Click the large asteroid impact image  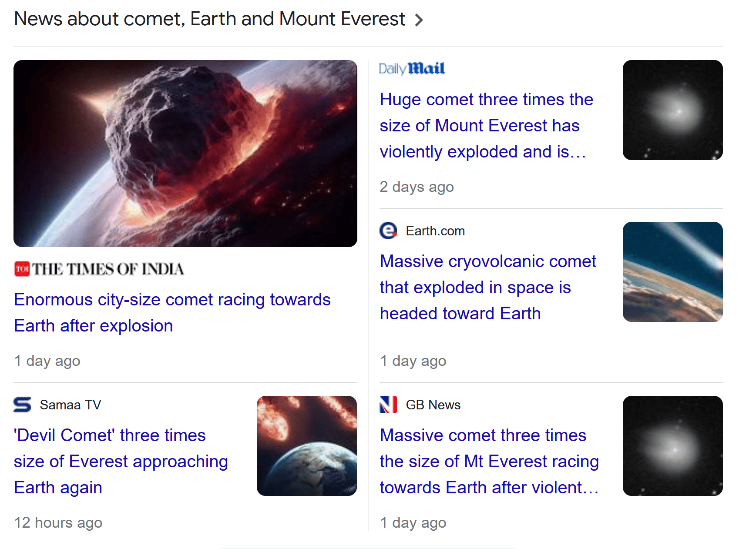(x=185, y=154)
